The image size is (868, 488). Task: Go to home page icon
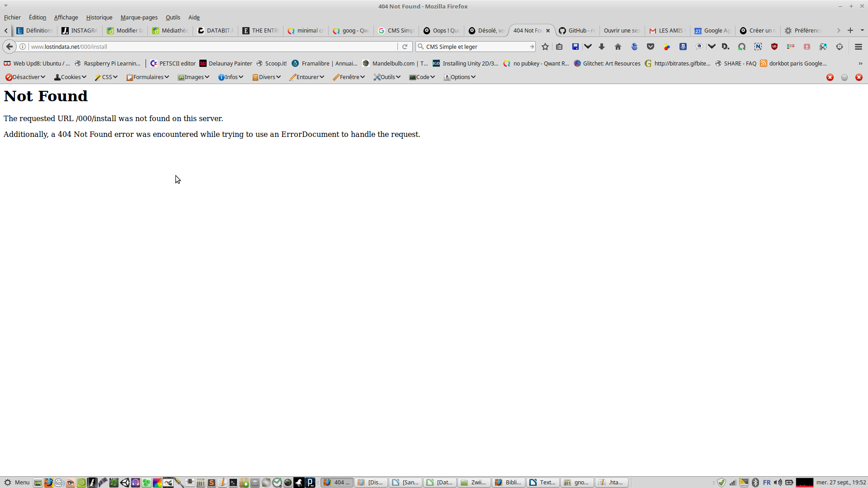tap(618, 47)
